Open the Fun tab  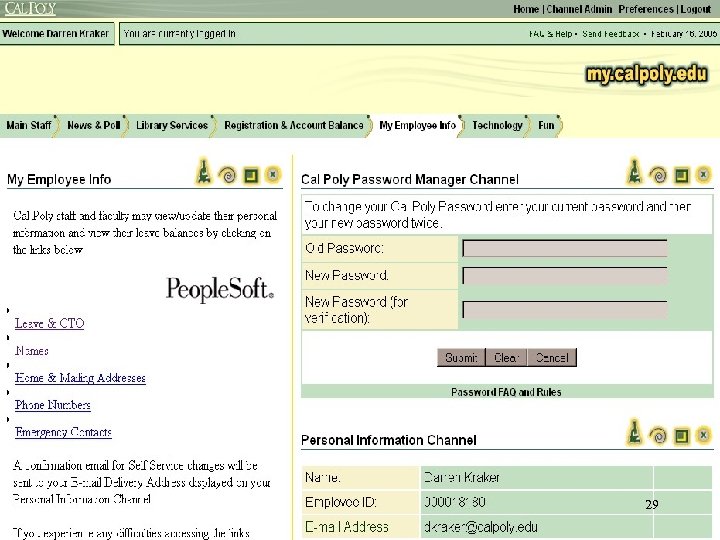pyautogui.click(x=546, y=125)
